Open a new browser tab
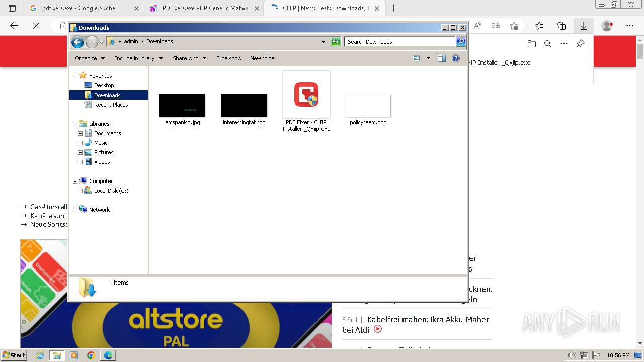This screenshot has width=644, height=362. pyautogui.click(x=393, y=8)
